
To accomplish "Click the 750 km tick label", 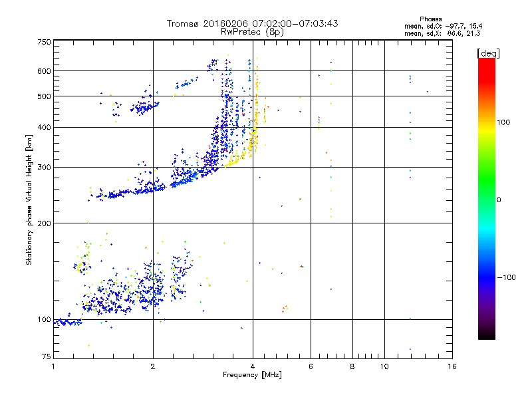I will click(44, 42).
